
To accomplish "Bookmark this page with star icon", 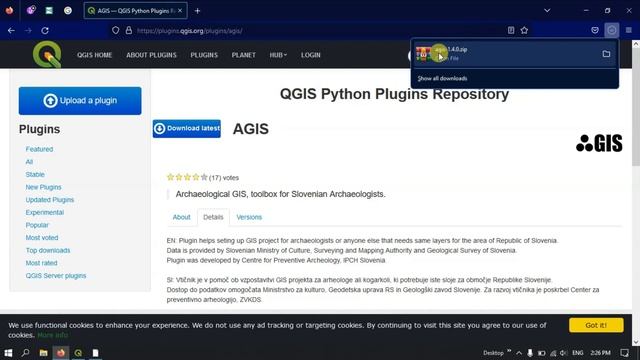I will pos(524,30).
